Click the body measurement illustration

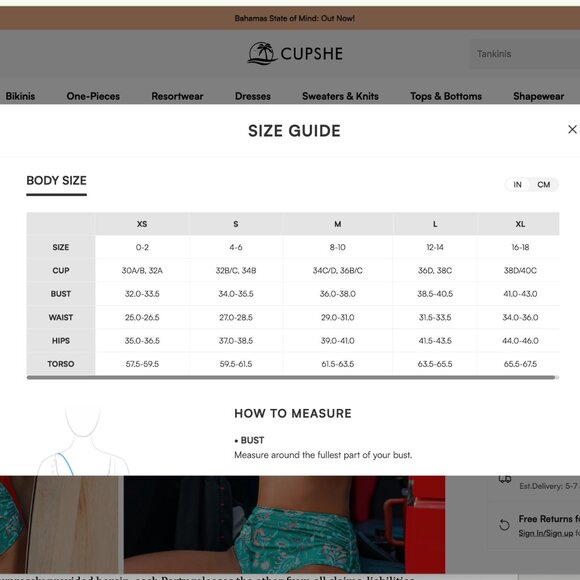tap(83, 442)
